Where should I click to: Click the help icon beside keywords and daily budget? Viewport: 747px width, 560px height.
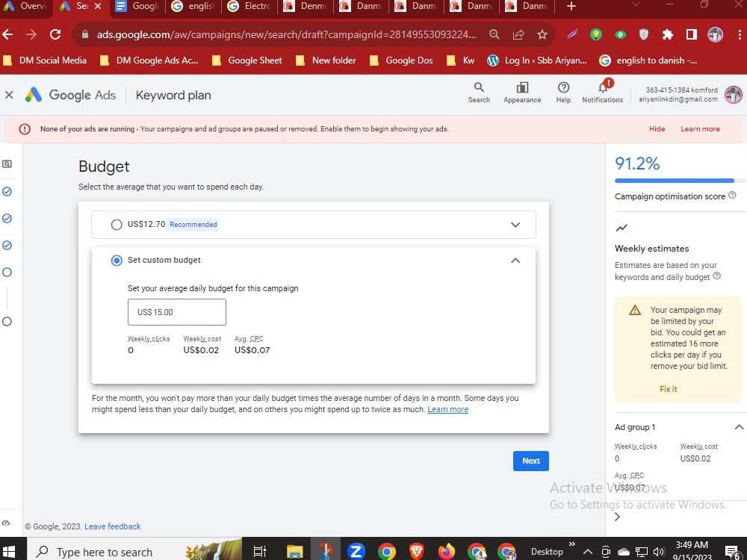(x=716, y=276)
